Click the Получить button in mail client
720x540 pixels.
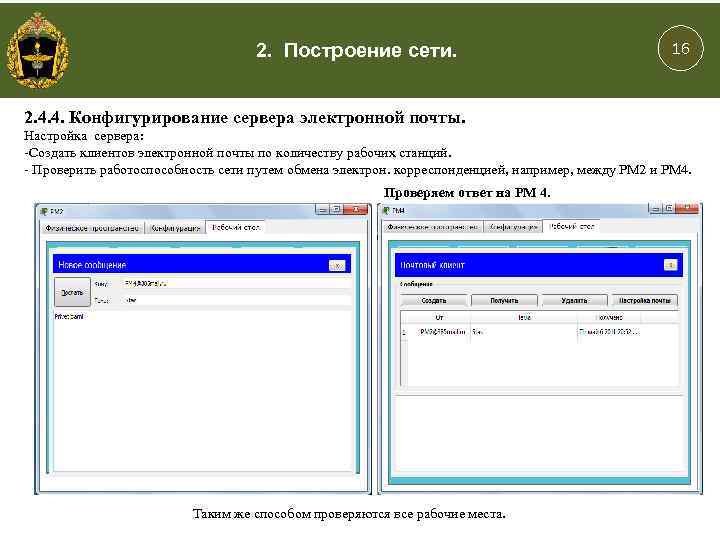(x=504, y=300)
